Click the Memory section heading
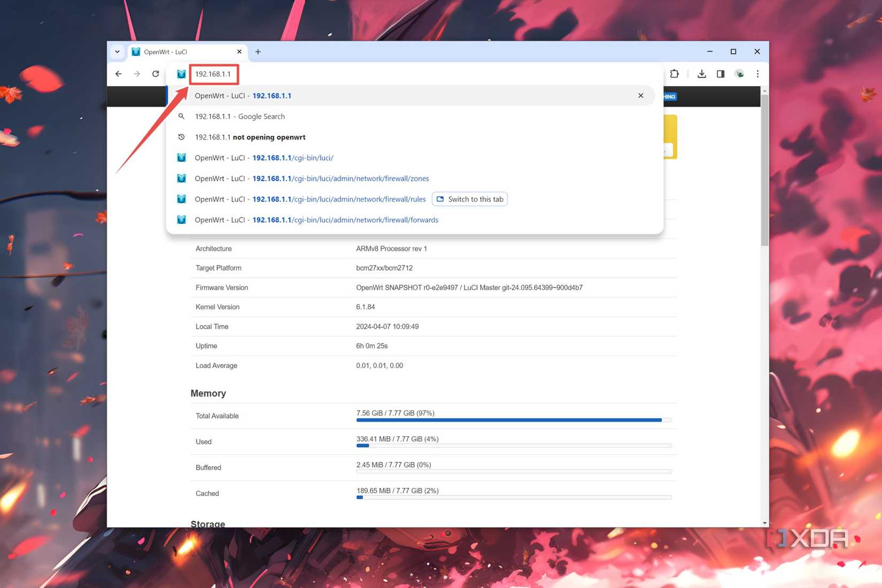 pos(208,393)
